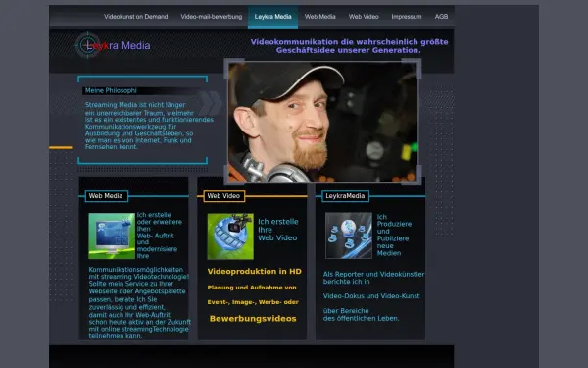This screenshot has height=368, width=588.
Task: Click 'Video-Dokus und Video-Kunst' text
Action: click(371, 296)
